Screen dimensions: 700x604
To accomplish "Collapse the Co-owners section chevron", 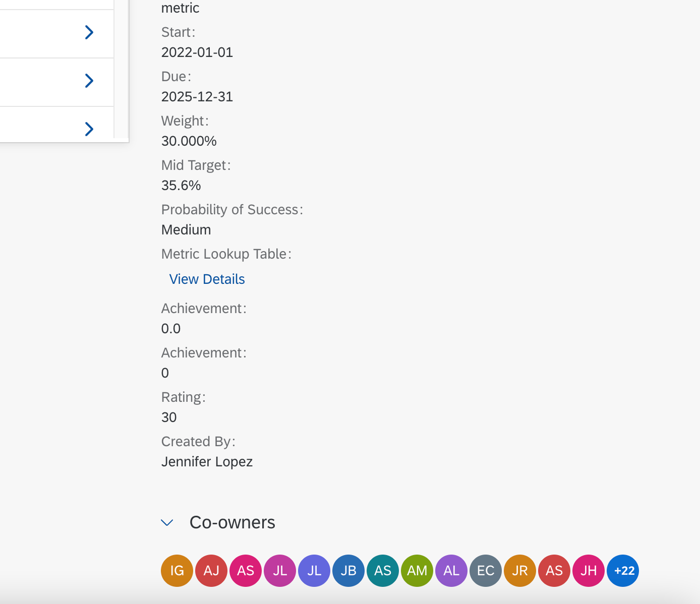I will [167, 523].
